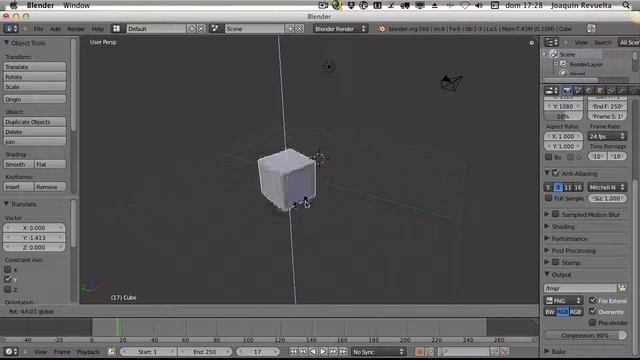Expand the Shading panel
This screenshot has height=360, width=640.
pyautogui.click(x=563, y=227)
